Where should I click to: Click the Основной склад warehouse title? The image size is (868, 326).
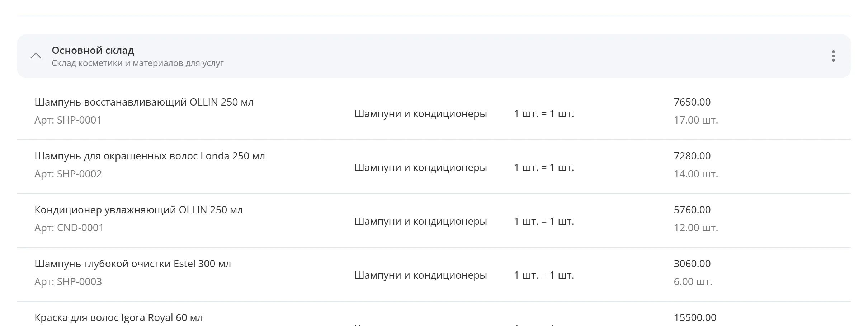[x=93, y=50]
